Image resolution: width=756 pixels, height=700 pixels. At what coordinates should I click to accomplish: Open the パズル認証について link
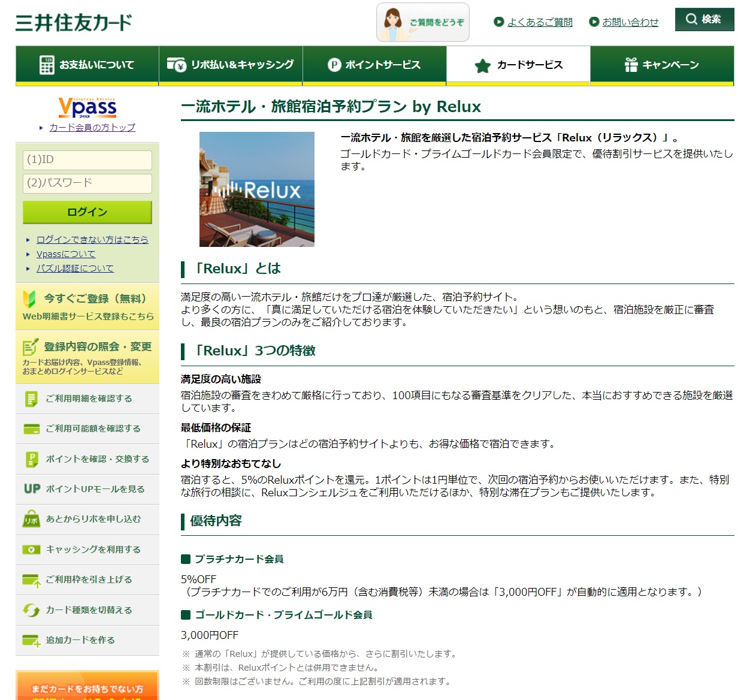[75, 268]
